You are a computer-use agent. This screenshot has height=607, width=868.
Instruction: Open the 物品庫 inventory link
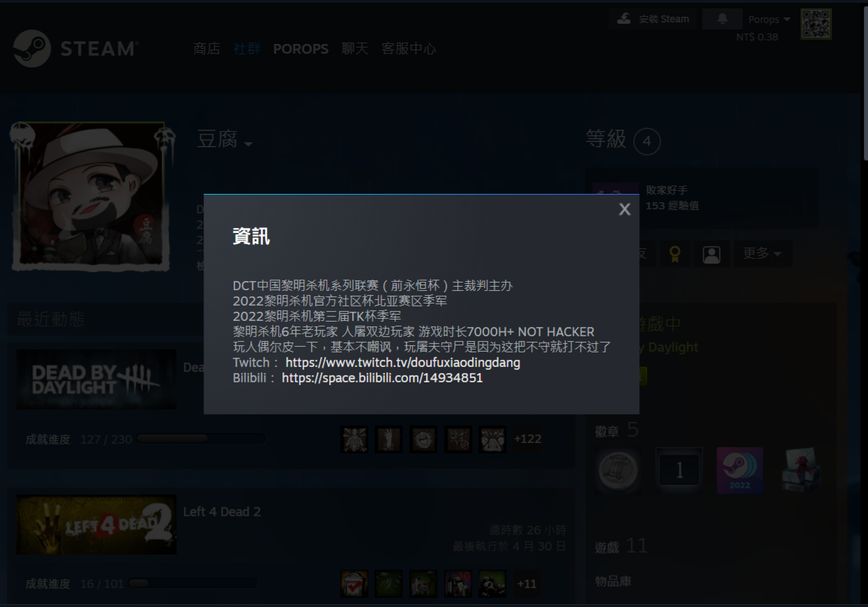point(613,580)
